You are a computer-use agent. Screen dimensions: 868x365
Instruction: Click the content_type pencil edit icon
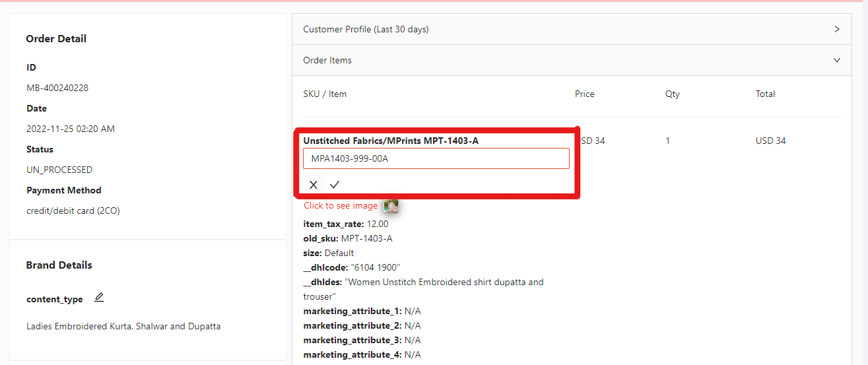coord(99,298)
